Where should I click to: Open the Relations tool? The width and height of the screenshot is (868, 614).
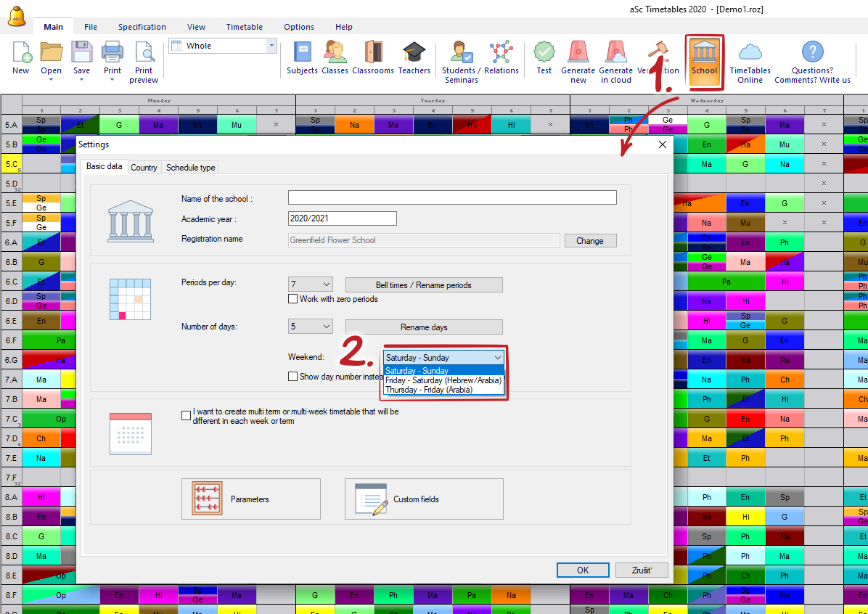[x=501, y=58]
